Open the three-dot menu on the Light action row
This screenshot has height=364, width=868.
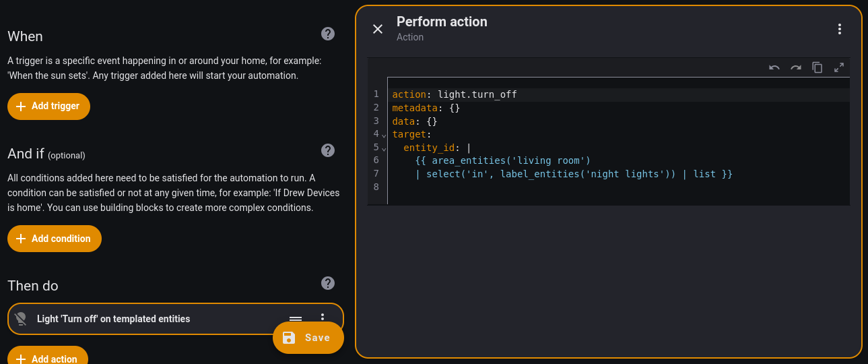click(323, 318)
